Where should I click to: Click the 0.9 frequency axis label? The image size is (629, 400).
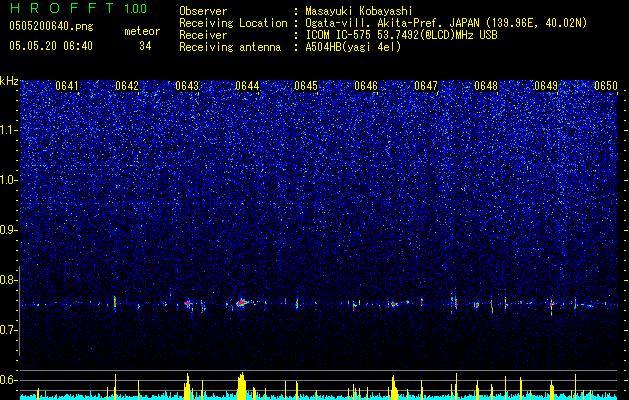[8, 230]
